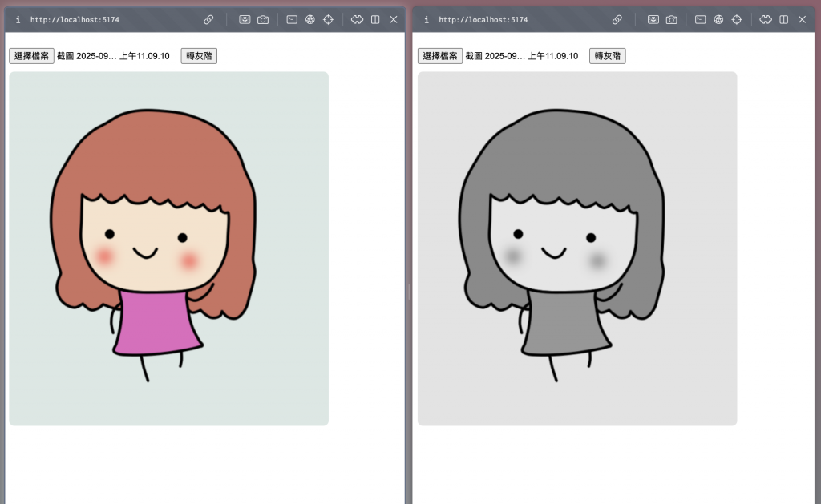Click 選擇檔案 button in the right window
Image resolution: width=821 pixels, height=504 pixels.
[x=440, y=56]
